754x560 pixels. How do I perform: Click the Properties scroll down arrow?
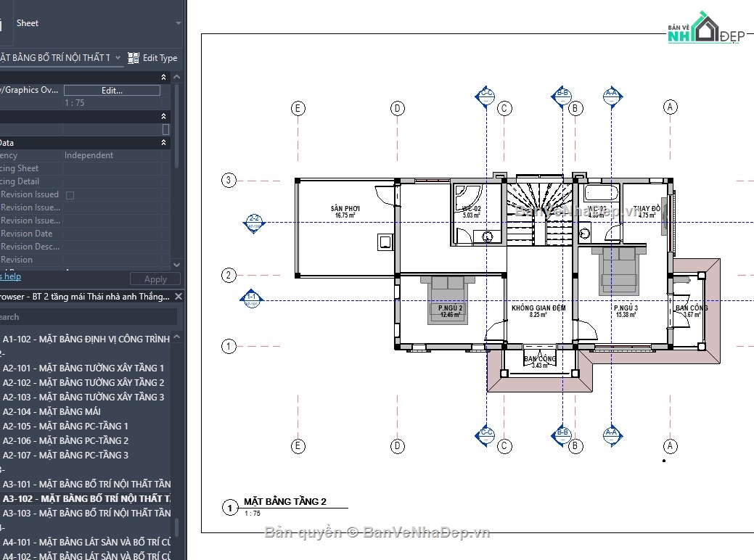click(176, 264)
